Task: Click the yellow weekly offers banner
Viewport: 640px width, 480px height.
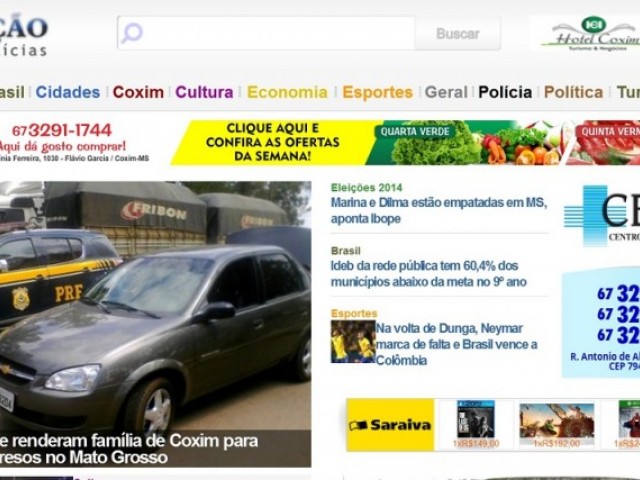Action: click(272, 142)
